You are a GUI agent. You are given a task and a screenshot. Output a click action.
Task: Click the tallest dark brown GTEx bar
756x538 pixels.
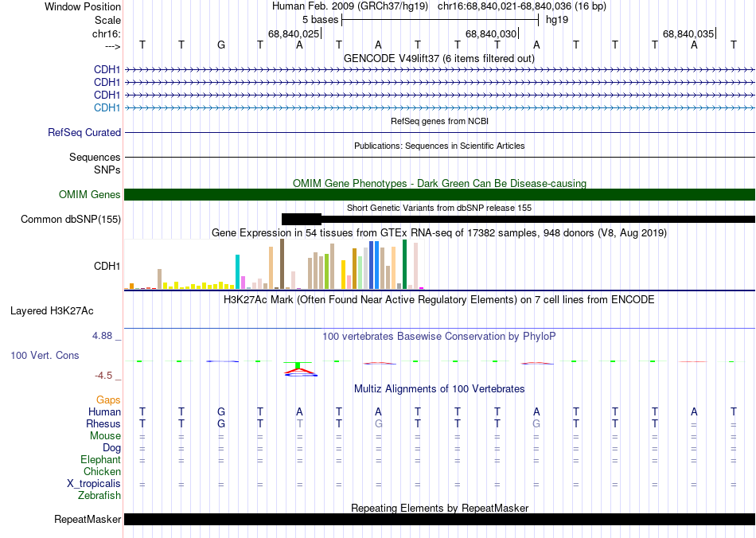pyautogui.click(x=282, y=264)
